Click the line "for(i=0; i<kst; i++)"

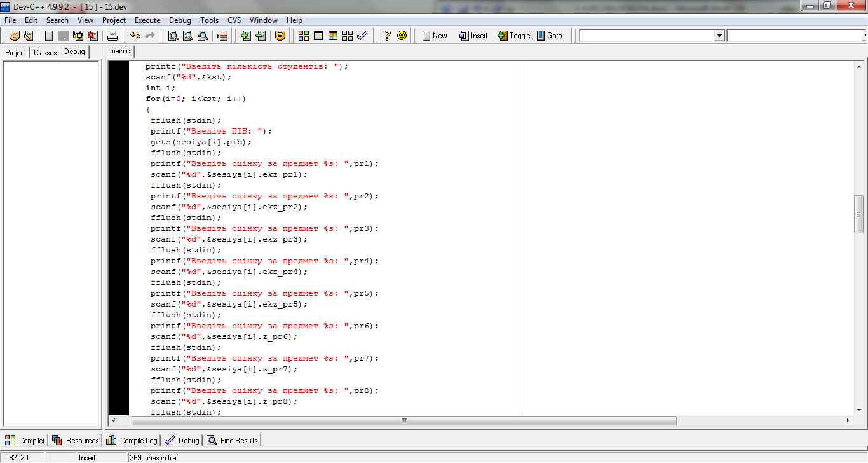tap(196, 99)
